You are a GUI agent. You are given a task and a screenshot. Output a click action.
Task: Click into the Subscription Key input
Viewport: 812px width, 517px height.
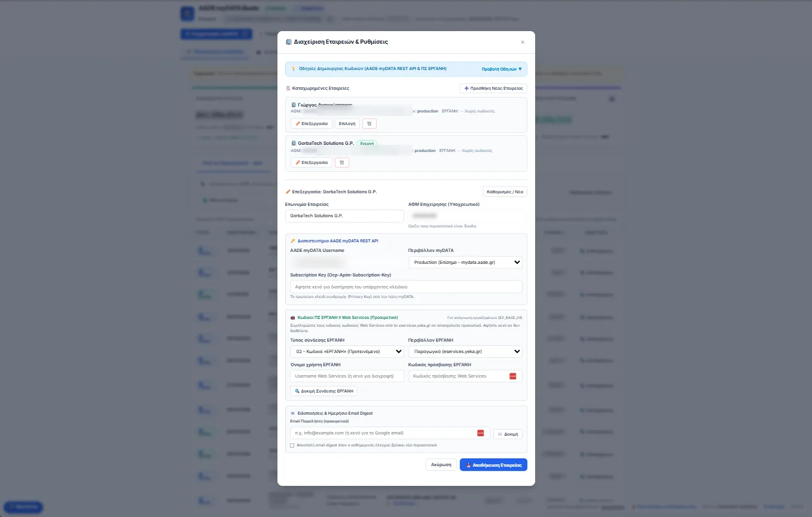click(x=406, y=287)
